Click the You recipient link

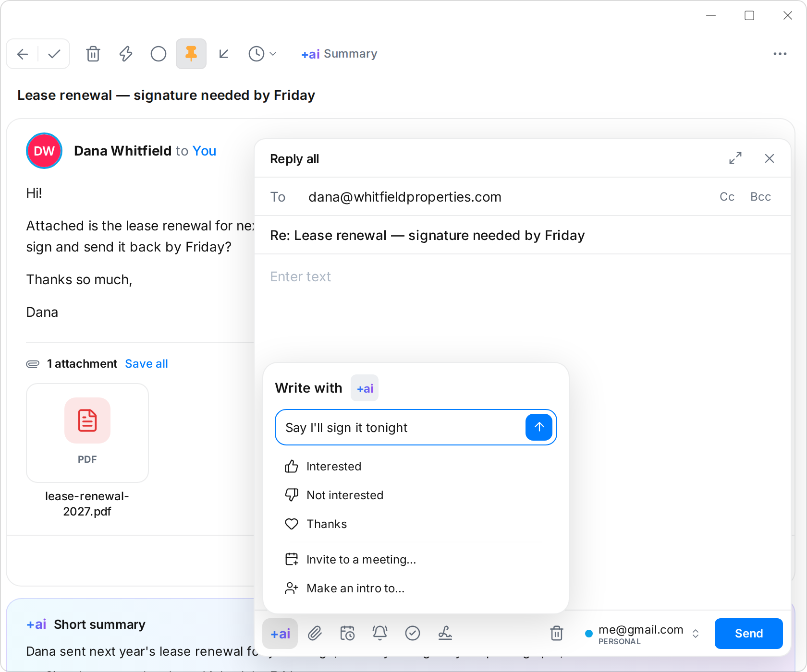pyautogui.click(x=204, y=151)
